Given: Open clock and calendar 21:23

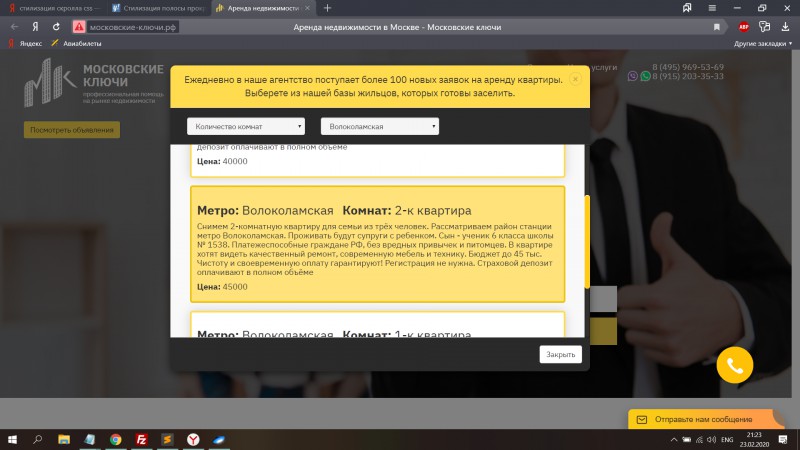Looking at the screenshot, I should [x=754, y=439].
